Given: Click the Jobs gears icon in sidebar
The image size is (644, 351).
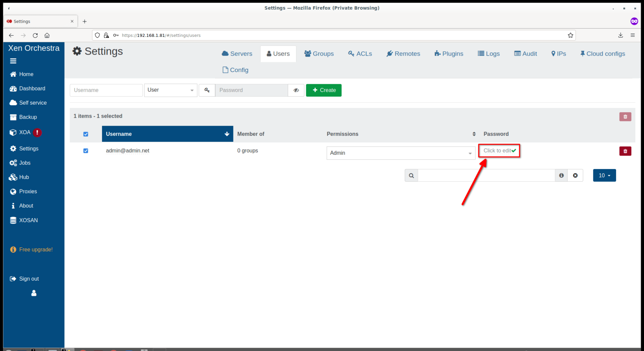Looking at the screenshot, I should coord(13,163).
